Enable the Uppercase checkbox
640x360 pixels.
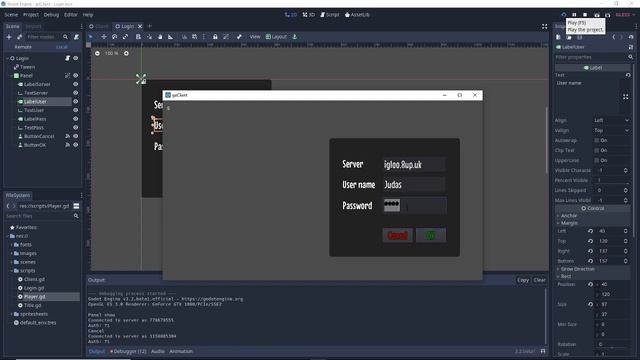point(597,160)
